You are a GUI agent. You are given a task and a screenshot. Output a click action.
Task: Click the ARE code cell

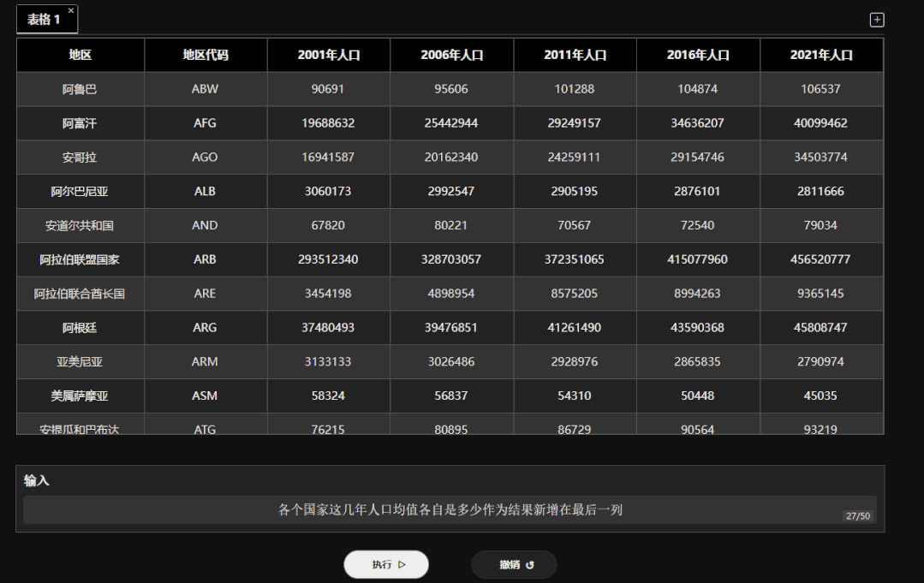click(206, 294)
